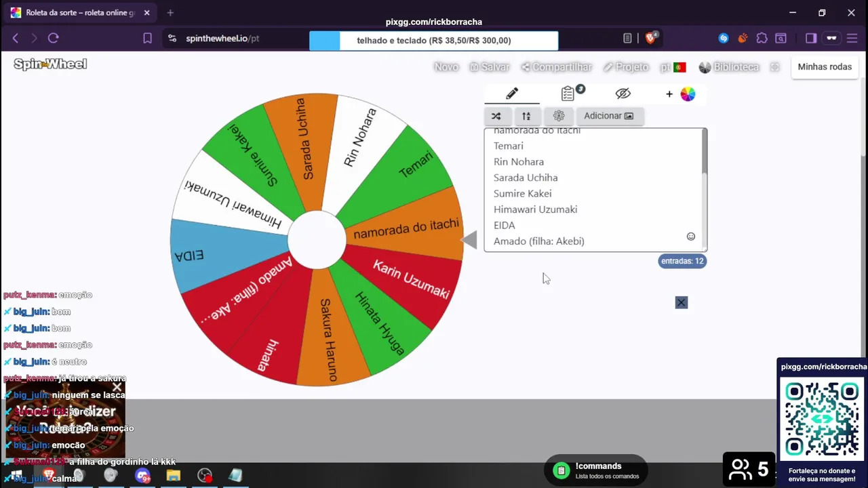Click the SpinTheWheel logo
This screenshot has height=488, width=868.
coord(50,64)
